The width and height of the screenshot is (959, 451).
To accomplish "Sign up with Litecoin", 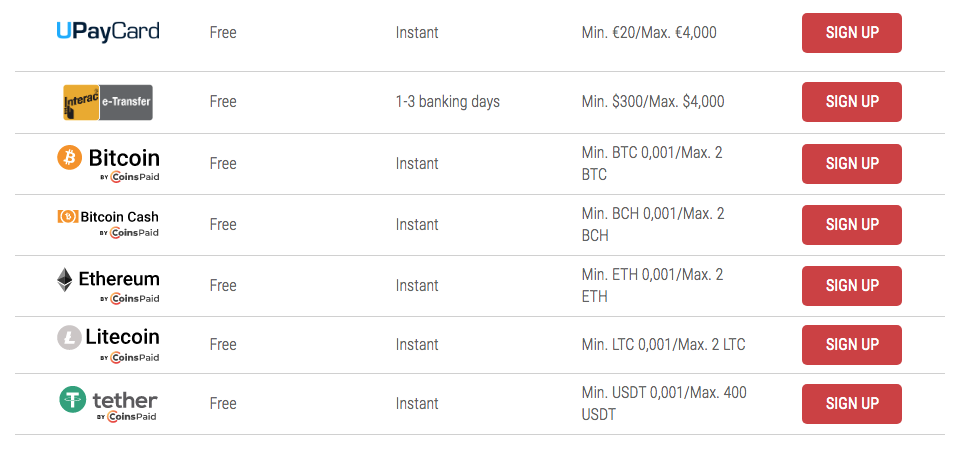I will 852,345.
